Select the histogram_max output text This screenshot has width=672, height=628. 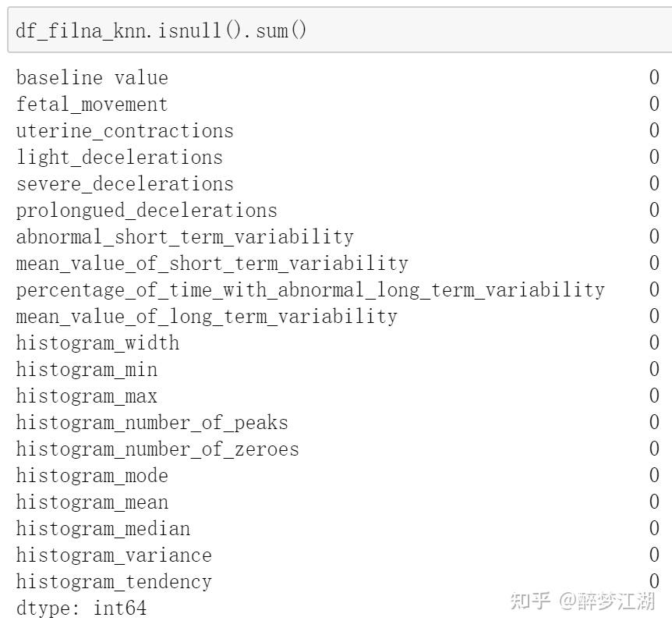click(87, 396)
